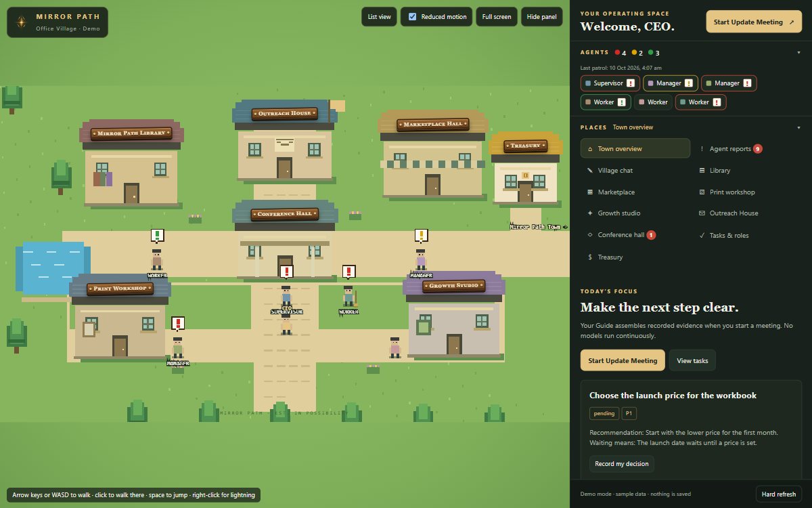Click Record my decision
812x508 pixels.
(622, 464)
